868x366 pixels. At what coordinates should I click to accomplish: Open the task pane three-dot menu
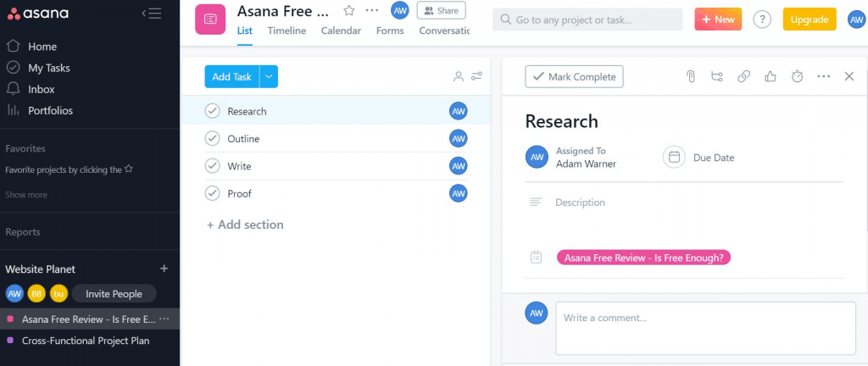tap(824, 76)
